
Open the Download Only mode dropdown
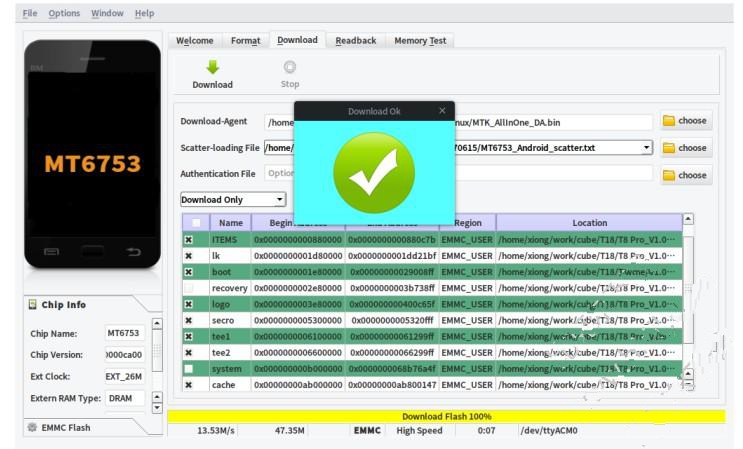(x=233, y=199)
